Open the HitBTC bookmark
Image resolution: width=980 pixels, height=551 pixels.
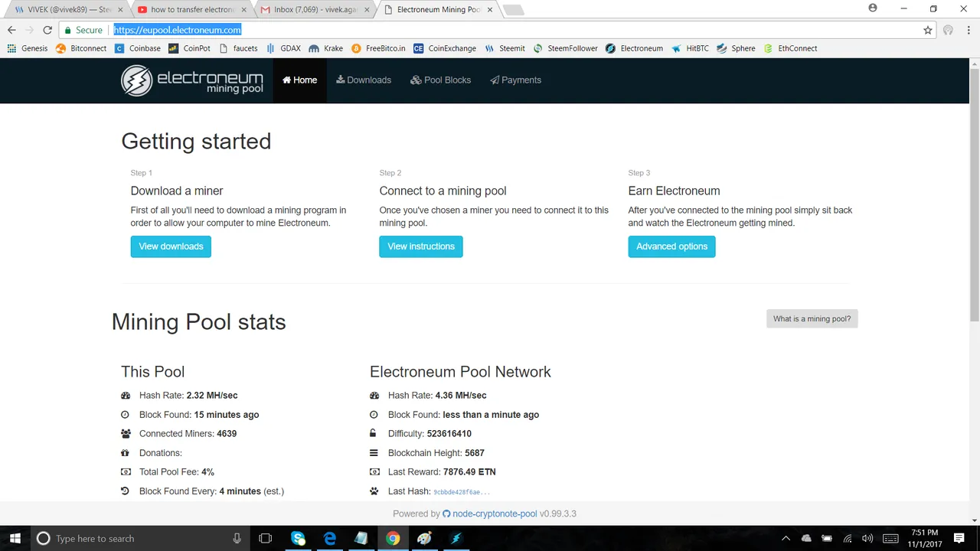pos(690,48)
